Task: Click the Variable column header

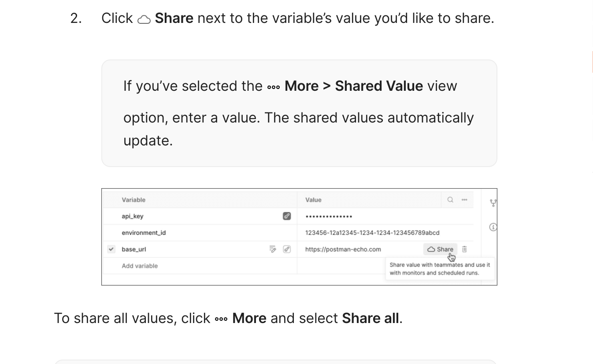Action: 133,200
